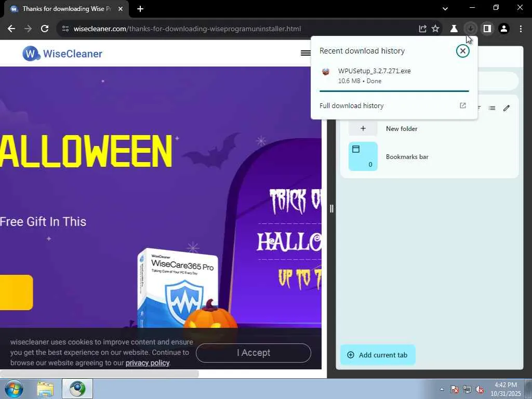Toggle the side panel icon
532x399 pixels.
487,29
